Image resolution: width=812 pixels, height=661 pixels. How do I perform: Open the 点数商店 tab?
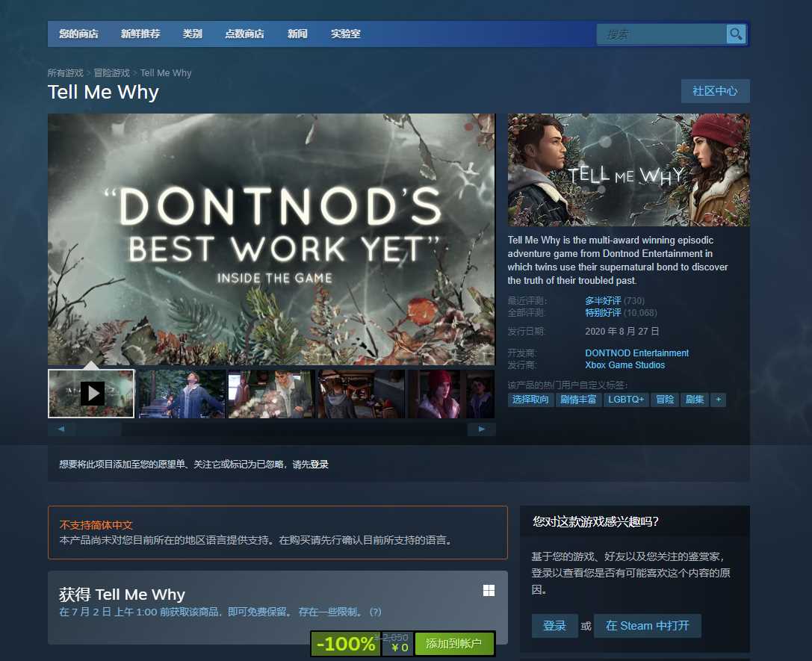[244, 34]
